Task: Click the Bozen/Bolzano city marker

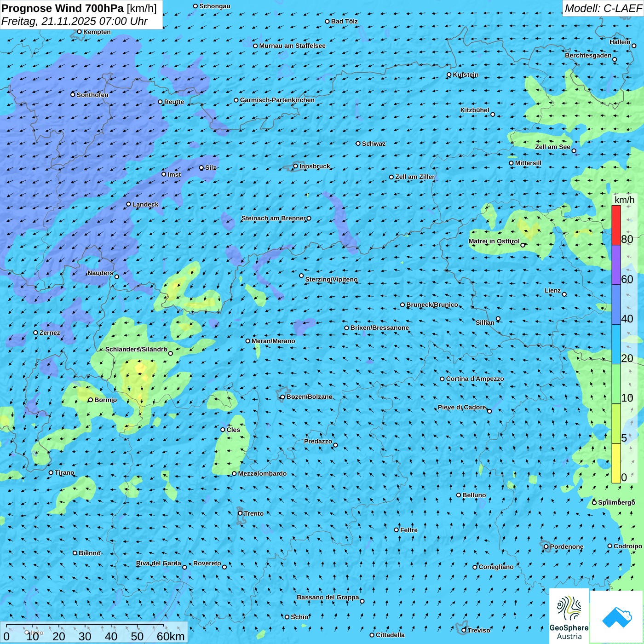Action: (x=282, y=397)
